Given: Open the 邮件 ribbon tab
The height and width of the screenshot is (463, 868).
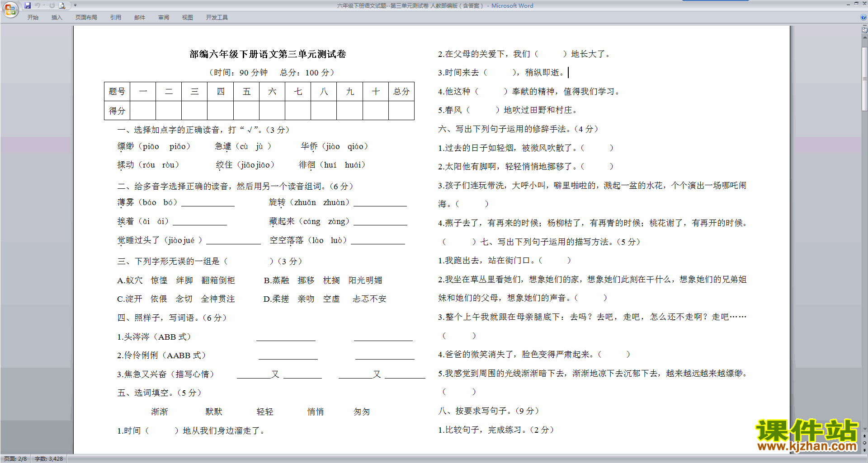Looking at the screenshot, I should coord(140,17).
